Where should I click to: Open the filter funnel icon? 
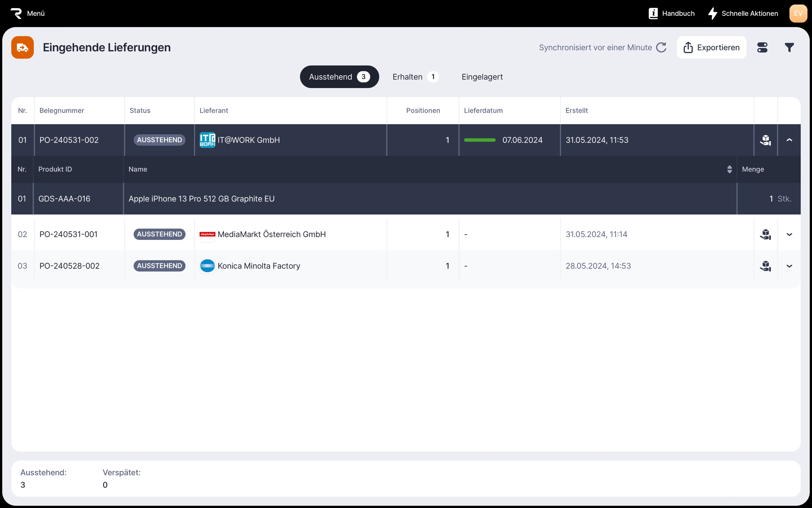coord(789,47)
